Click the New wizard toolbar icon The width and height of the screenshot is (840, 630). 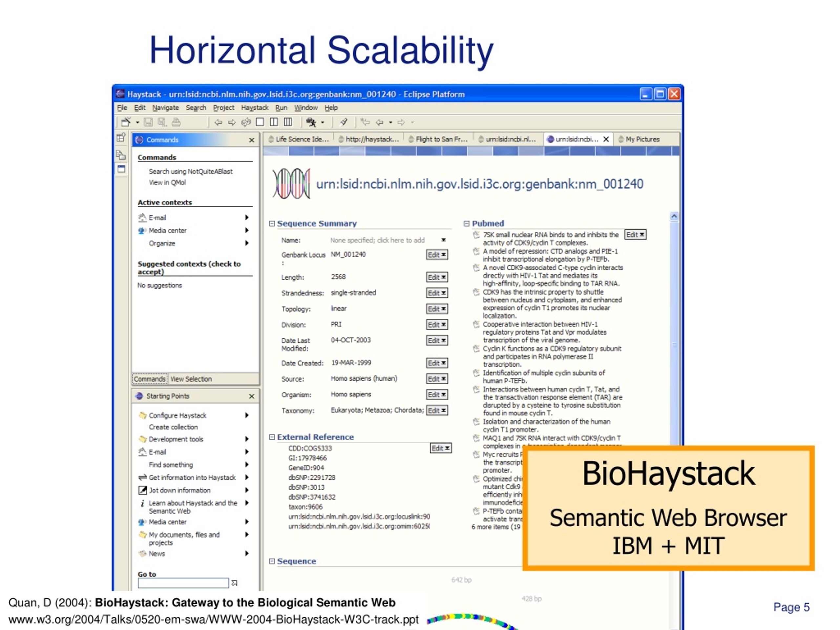[126, 122]
